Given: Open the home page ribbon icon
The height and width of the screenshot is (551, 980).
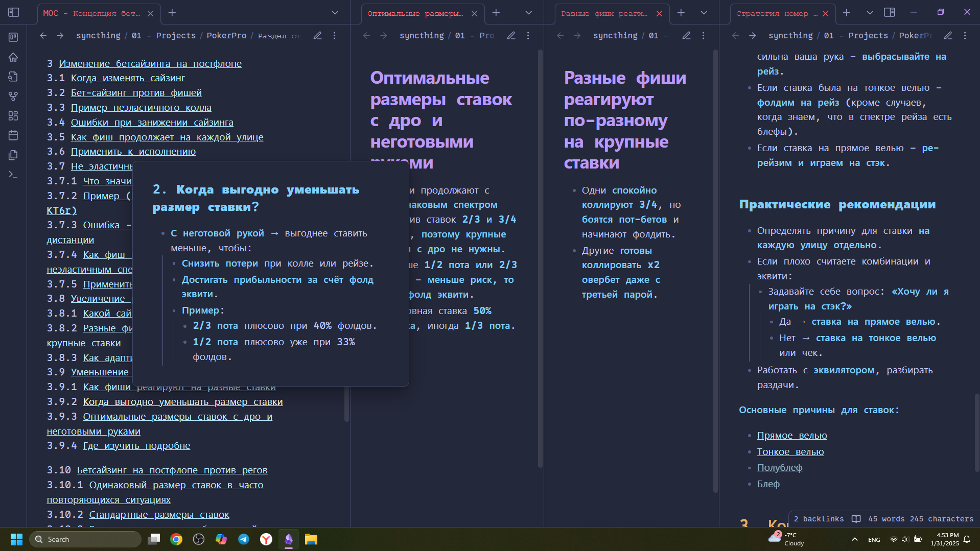Looking at the screenshot, I should point(13,57).
